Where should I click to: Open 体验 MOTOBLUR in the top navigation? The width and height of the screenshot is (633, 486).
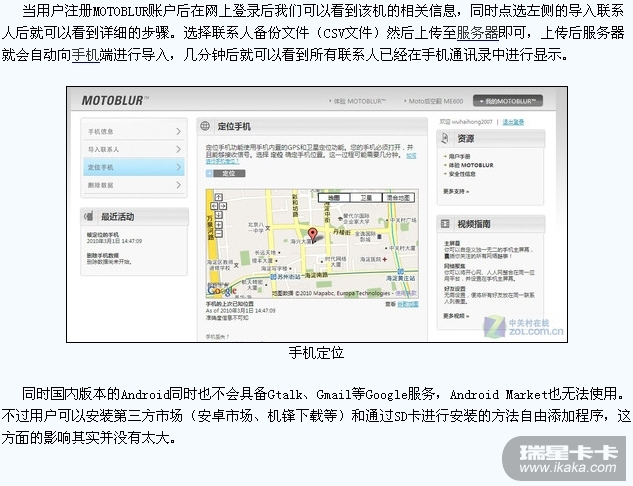[358, 101]
